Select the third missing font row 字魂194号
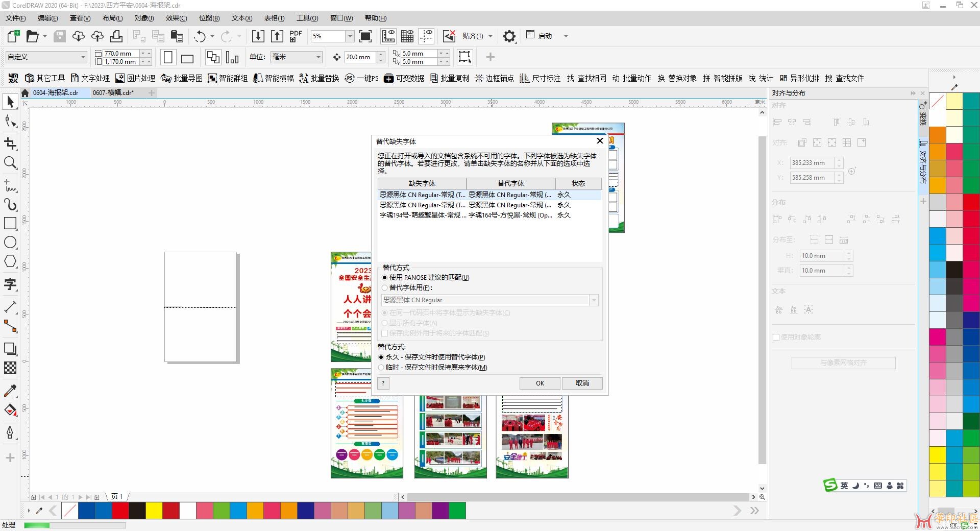The width and height of the screenshot is (980, 531). tap(422, 215)
